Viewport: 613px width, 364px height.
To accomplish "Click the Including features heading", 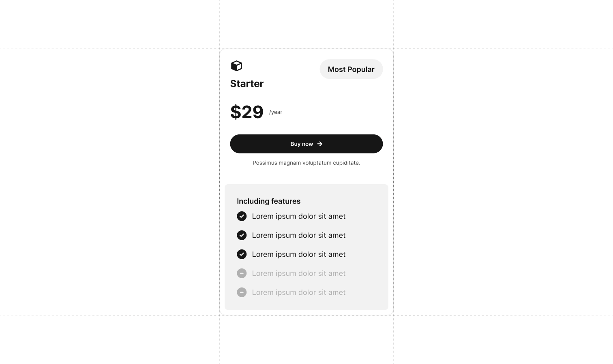I will tap(268, 201).
